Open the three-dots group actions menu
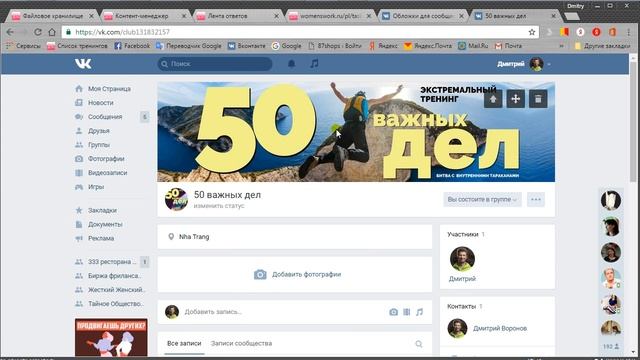This screenshot has width=640, height=360. [536, 200]
